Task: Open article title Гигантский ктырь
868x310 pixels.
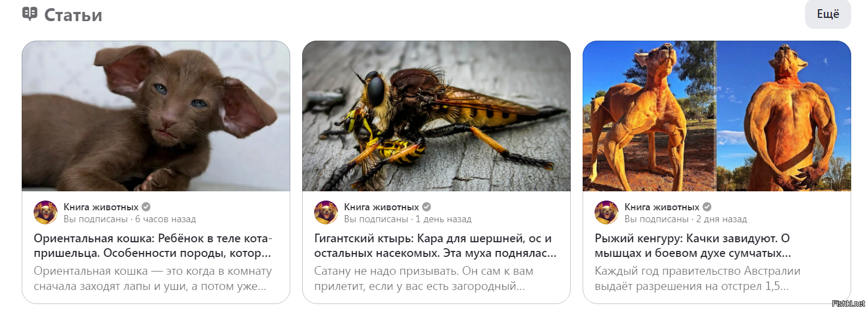Action: tap(435, 246)
